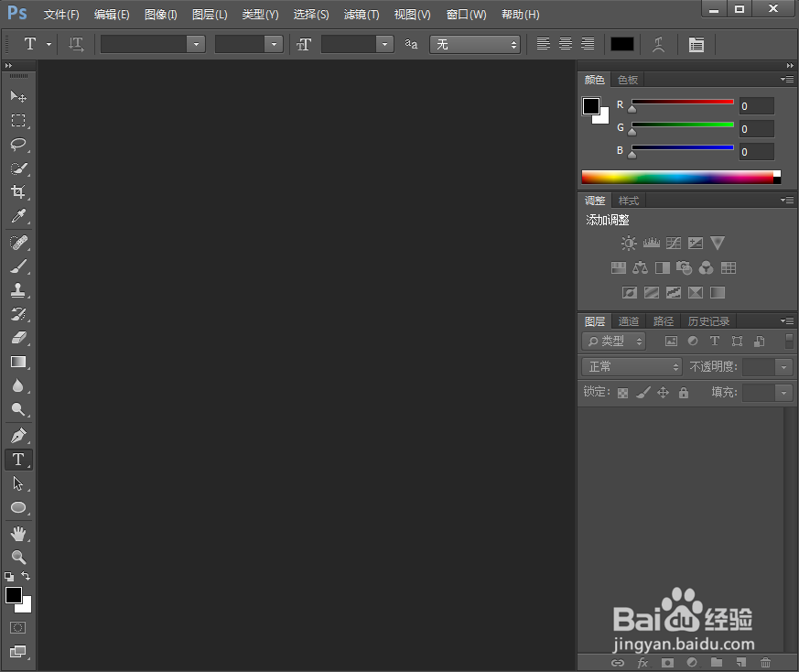This screenshot has height=672, width=799.
Task: Create new group folder button
Action: pos(717,662)
